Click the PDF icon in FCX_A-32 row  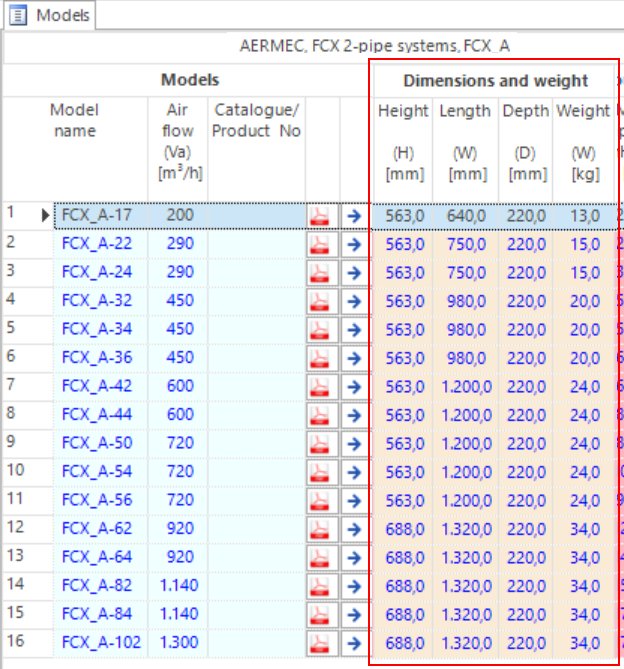tap(321, 300)
